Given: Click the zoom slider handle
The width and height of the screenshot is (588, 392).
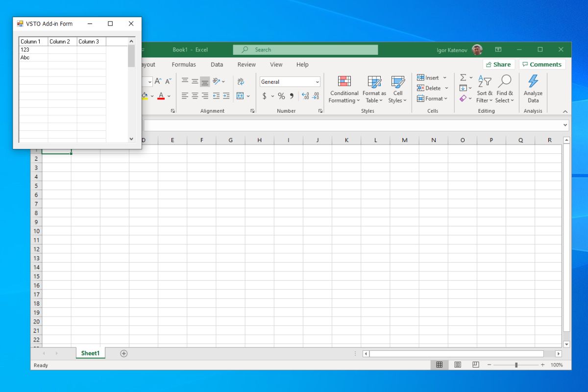Looking at the screenshot, I should pyautogui.click(x=516, y=365).
